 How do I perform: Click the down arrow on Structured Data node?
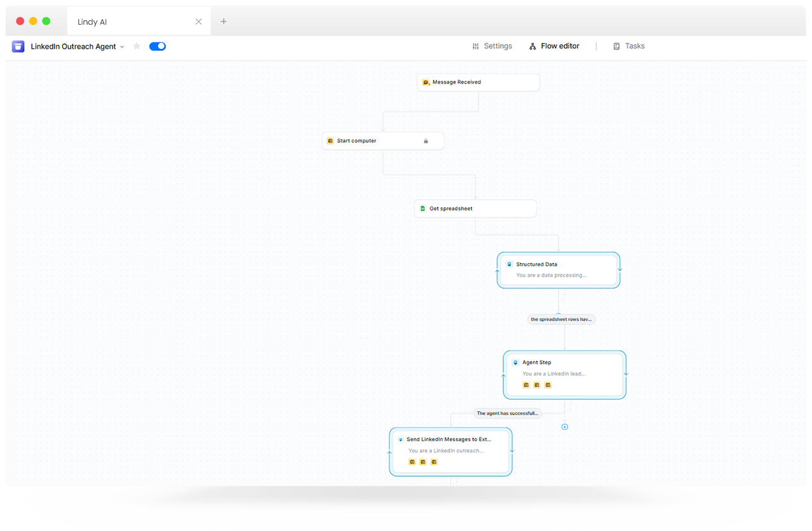[620, 269]
